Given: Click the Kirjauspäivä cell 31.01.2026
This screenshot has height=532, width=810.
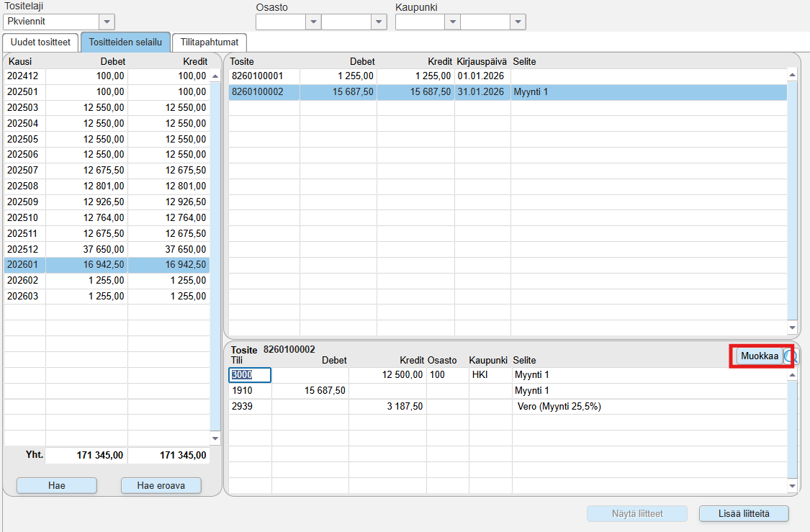Looking at the screenshot, I should point(481,92).
